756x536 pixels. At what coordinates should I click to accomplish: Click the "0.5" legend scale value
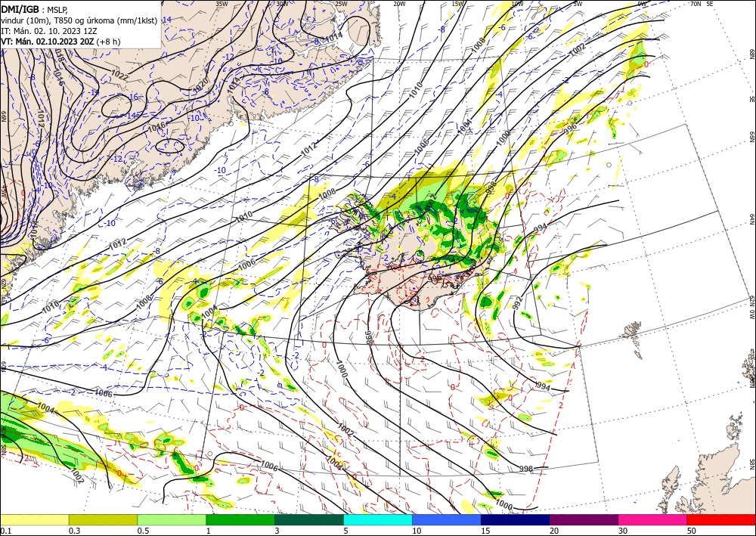point(143,531)
